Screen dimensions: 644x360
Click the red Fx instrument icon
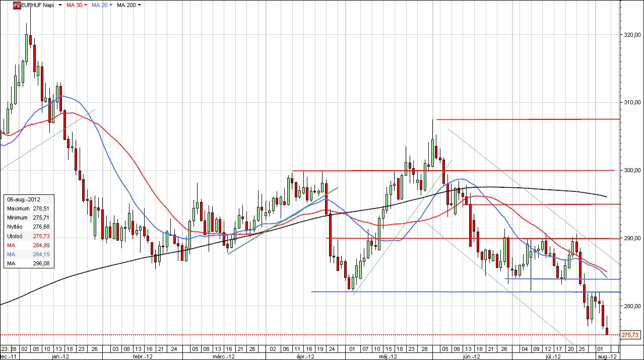[16, 5]
